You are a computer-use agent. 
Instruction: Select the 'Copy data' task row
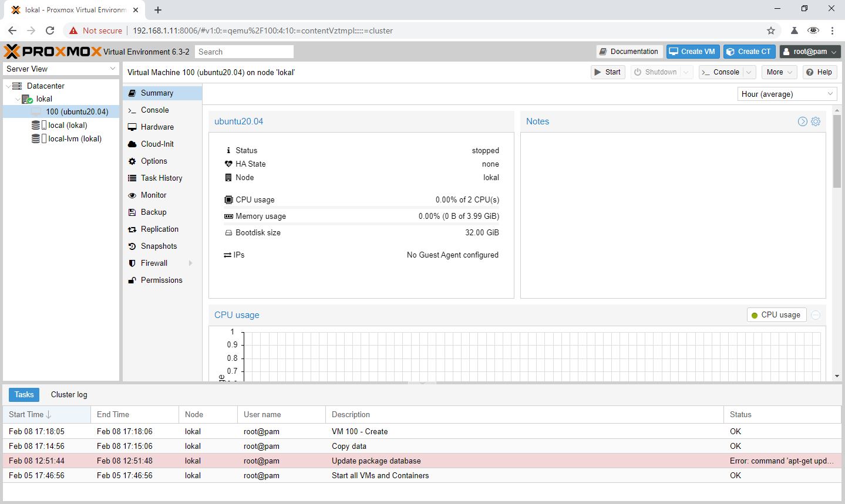click(422, 446)
